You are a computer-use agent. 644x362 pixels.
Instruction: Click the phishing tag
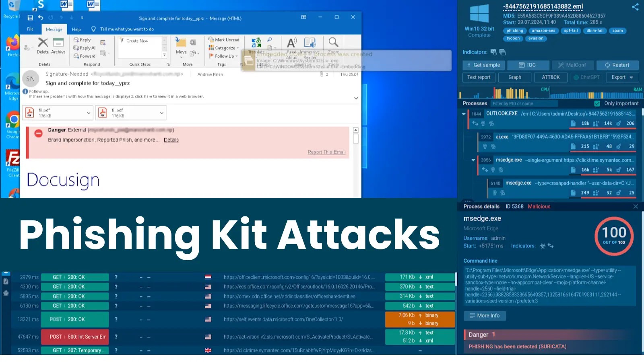pos(515,31)
